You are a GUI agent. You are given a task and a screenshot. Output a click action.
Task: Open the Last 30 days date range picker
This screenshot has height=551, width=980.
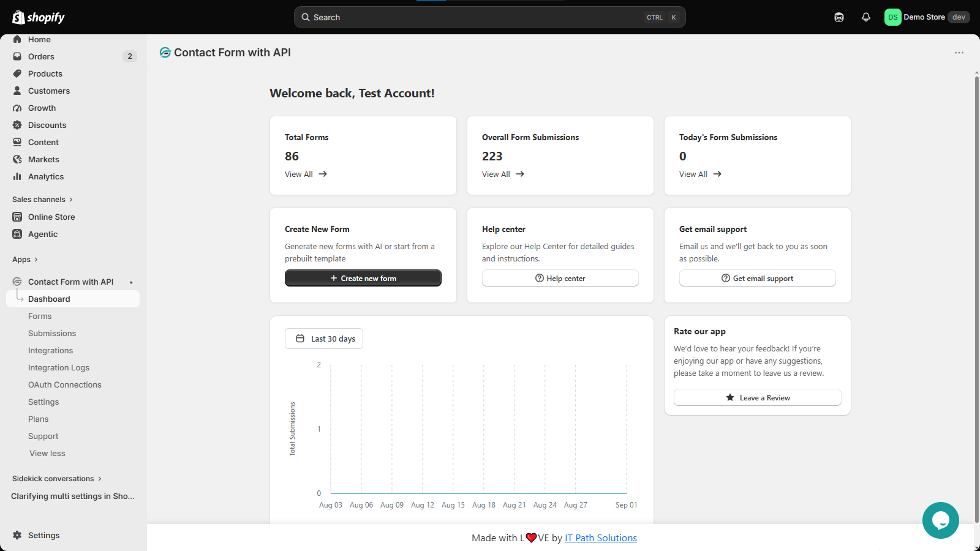coord(324,339)
